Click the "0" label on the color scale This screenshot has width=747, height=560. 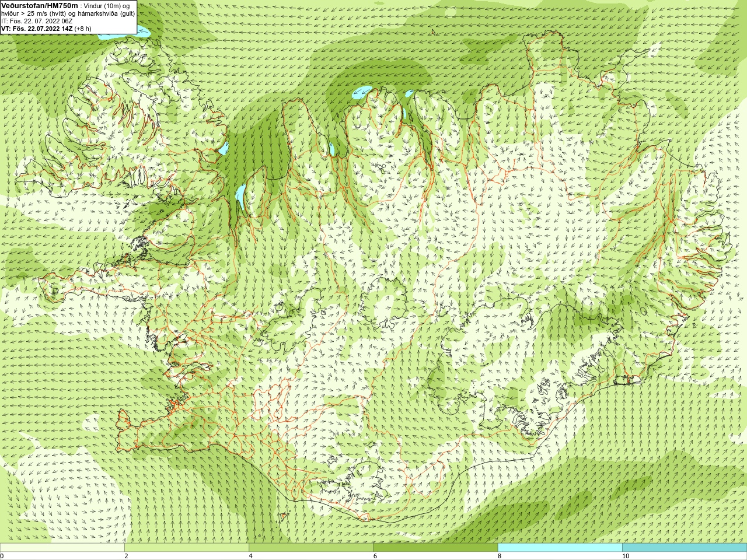point(2,556)
